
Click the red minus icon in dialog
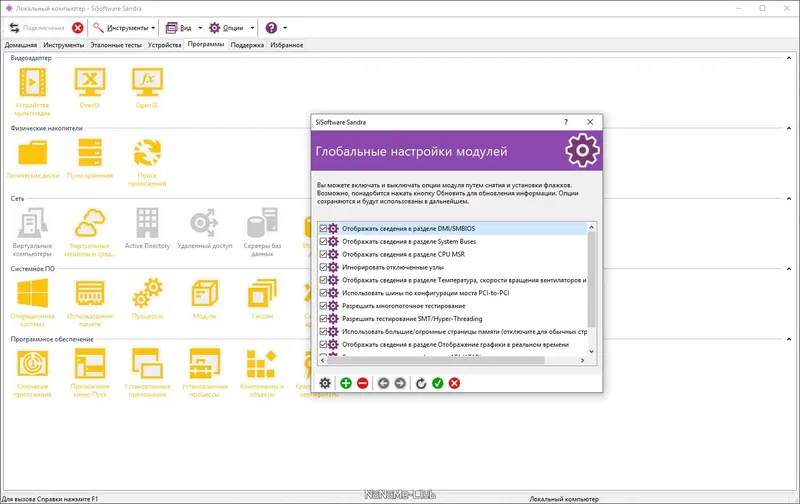[x=363, y=383]
